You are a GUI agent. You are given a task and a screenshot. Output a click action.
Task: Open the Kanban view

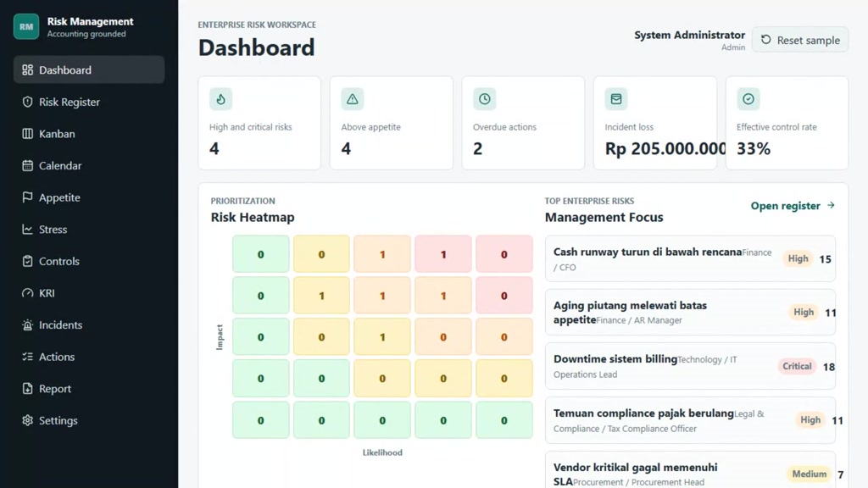88,133
